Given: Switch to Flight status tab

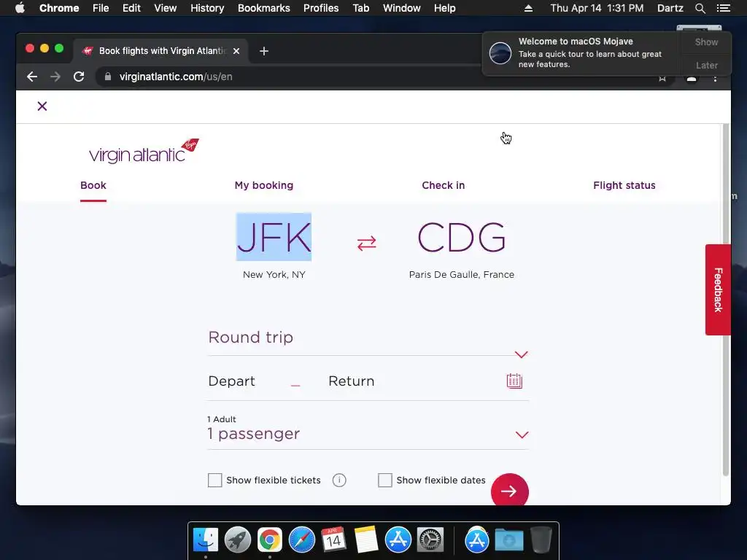Looking at the screenshot, I should click(x=624, y=185).
